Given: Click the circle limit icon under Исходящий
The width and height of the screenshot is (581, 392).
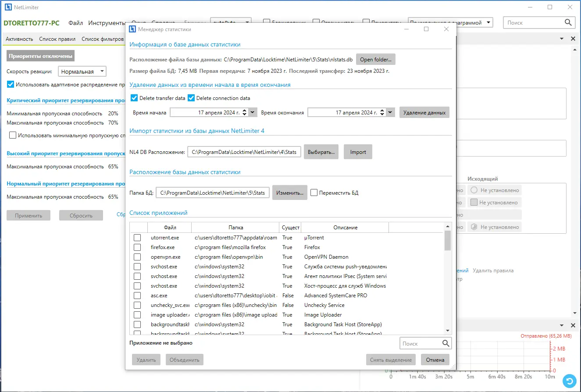Looking at the screenshot, I should click(x=474, y=190).
